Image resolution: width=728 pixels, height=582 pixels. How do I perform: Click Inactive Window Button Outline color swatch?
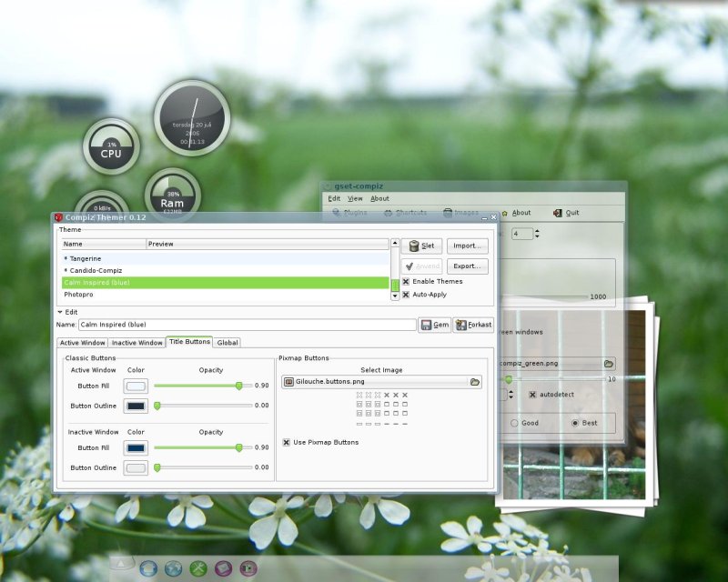coord(136,467)
